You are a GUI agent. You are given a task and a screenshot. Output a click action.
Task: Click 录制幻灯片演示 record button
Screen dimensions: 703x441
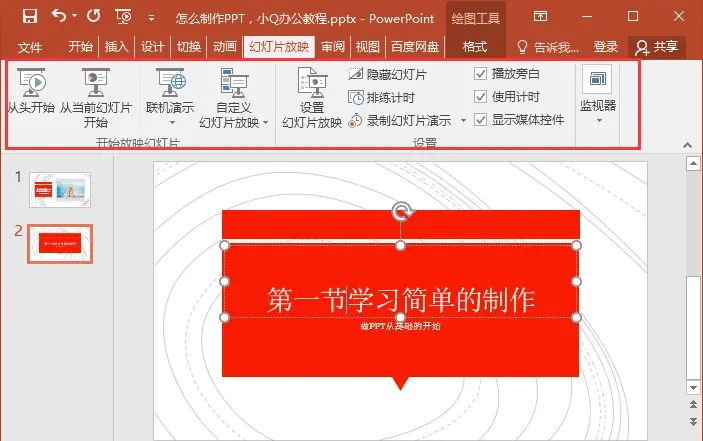coord(399,120)
